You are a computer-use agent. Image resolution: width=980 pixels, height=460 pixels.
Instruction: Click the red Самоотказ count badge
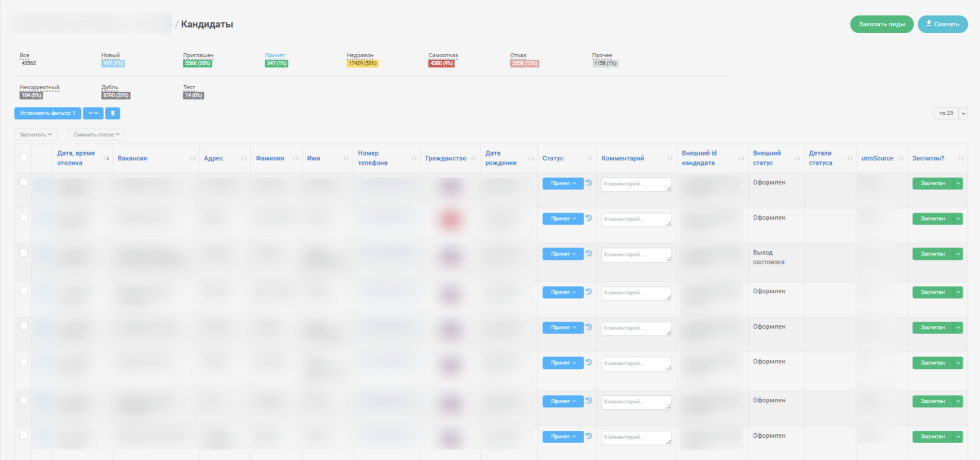[x=441, y=64]
